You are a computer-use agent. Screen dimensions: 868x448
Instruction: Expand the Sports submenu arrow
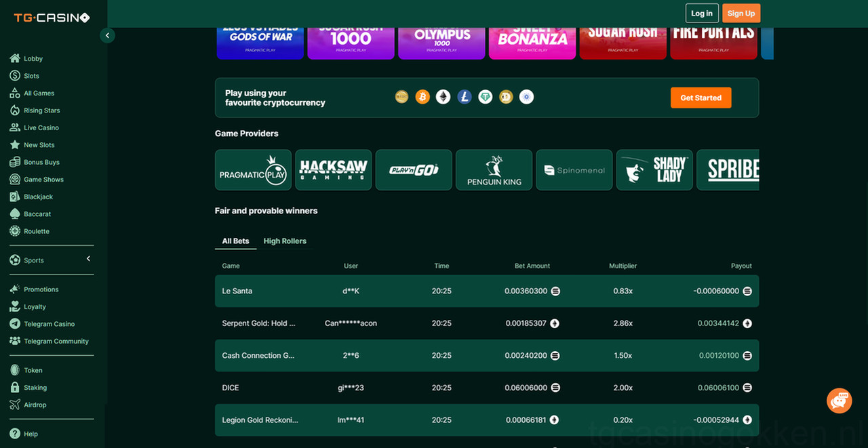(88, 259)
